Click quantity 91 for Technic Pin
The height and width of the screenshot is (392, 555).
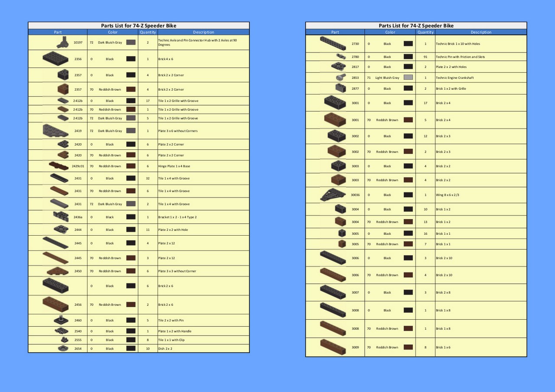pyautogui.click(x=425, y=57)
